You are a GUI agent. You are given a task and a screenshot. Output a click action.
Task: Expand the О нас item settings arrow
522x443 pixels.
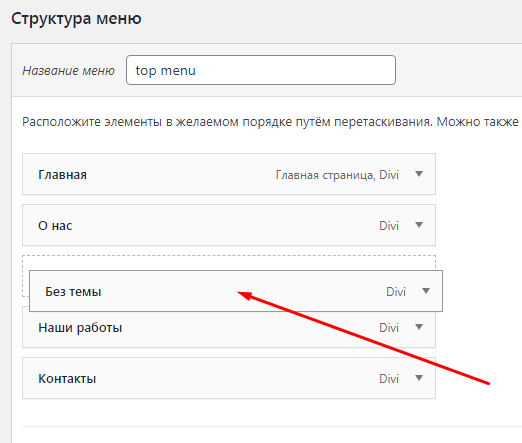(x=419, y=225)
